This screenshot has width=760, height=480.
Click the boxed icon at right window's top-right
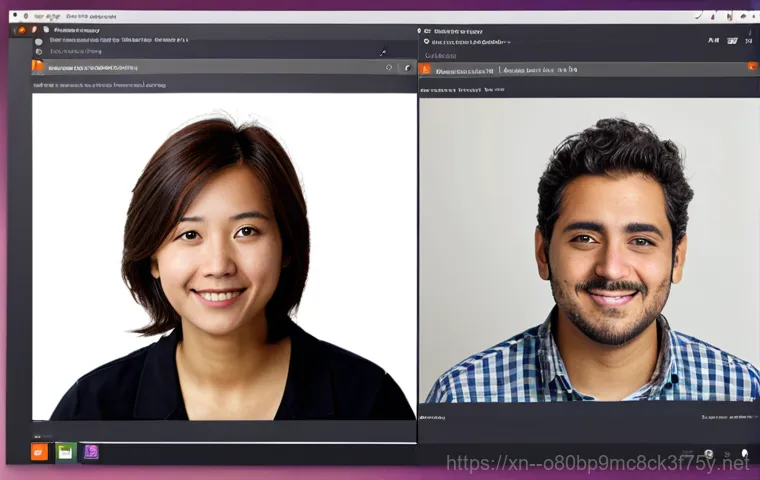[x=733, y=41]
